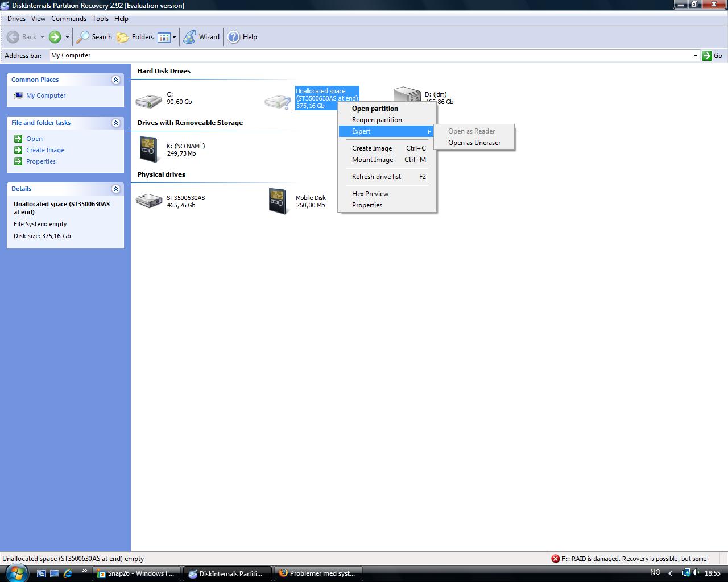The image size is (728, 582).
Task: Click the green arrow icon beside Open
Action: coord(18,139)
